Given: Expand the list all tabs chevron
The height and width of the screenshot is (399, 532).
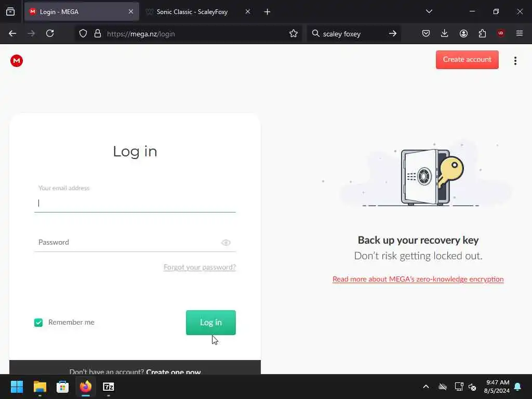Looking at the screenshot, I should coord(429,11).
